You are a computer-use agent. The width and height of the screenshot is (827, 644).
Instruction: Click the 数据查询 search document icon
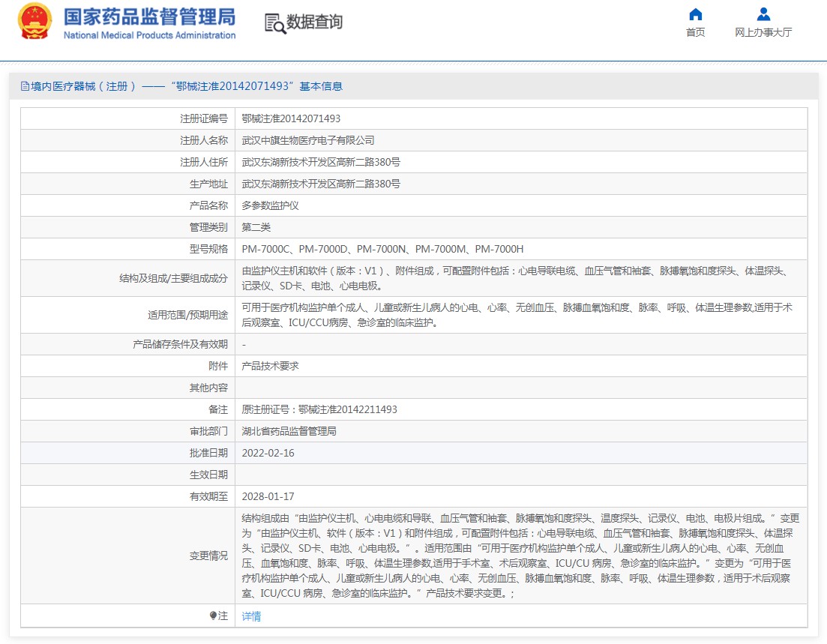coord(274,23)
